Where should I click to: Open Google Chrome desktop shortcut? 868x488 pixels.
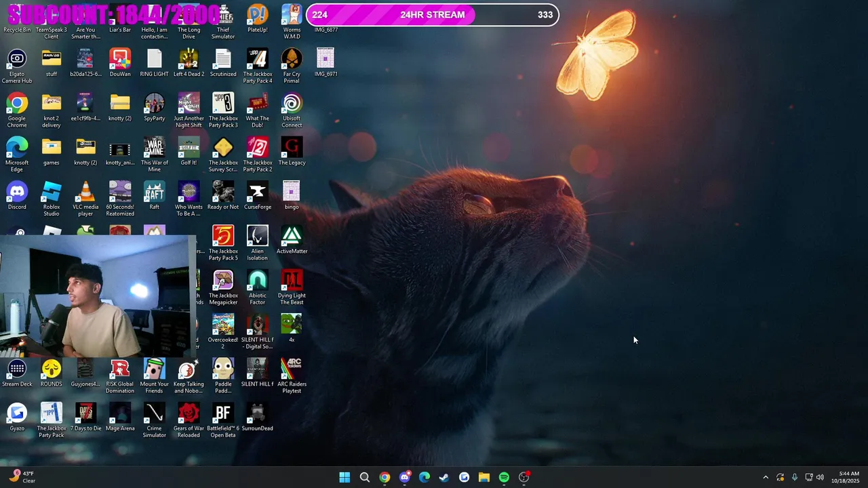coord(17,110)
